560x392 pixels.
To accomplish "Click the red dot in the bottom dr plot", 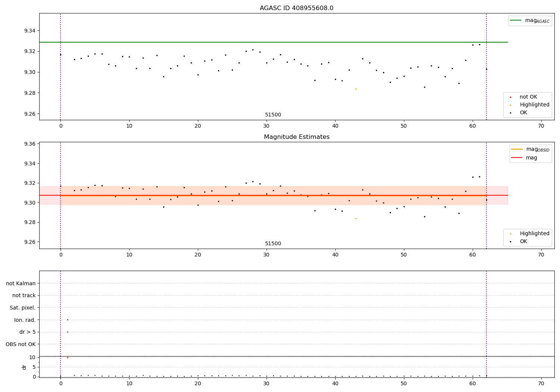I will (x=68, y=358).
